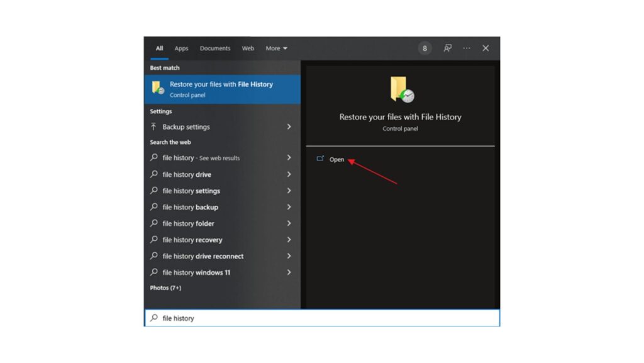Viewport: 644px width, 363px height.
Task: Select file history recovery suggestion
Action: [x=222, y=240]
